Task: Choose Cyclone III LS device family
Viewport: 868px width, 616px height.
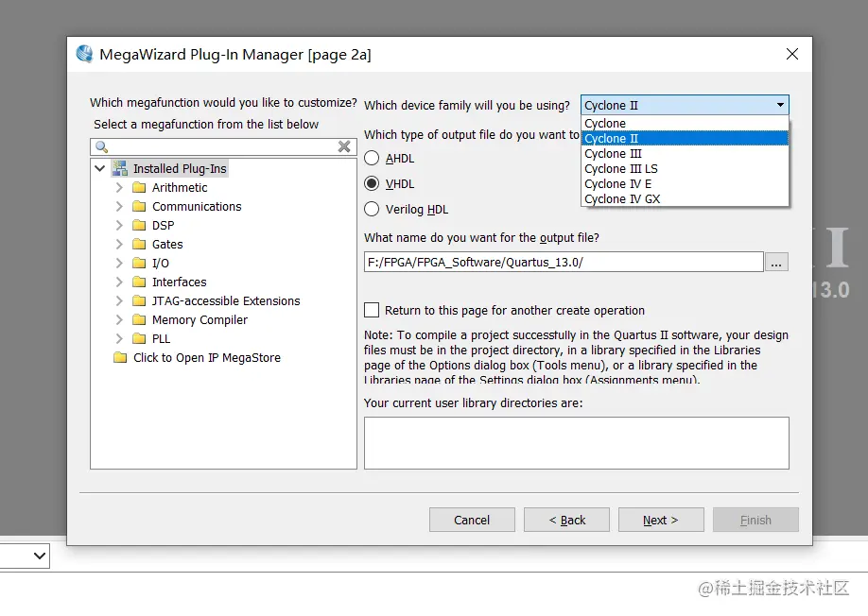Action: 621,169
